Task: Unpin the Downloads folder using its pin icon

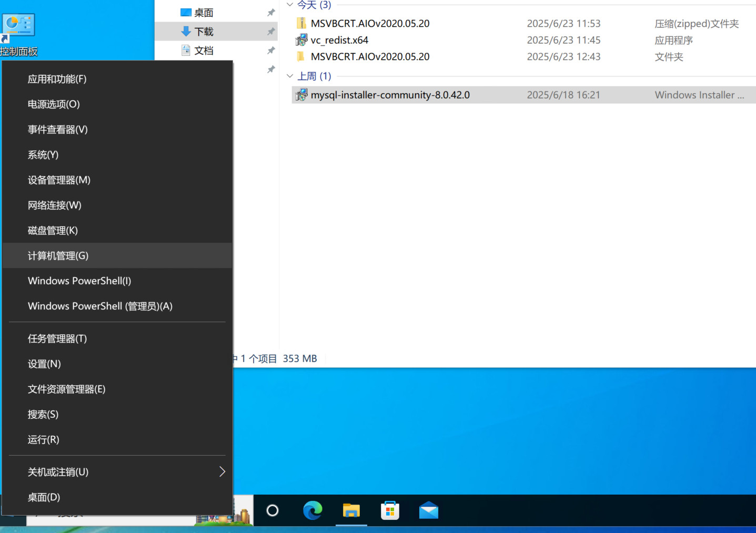Action: (x=271, y=32)
